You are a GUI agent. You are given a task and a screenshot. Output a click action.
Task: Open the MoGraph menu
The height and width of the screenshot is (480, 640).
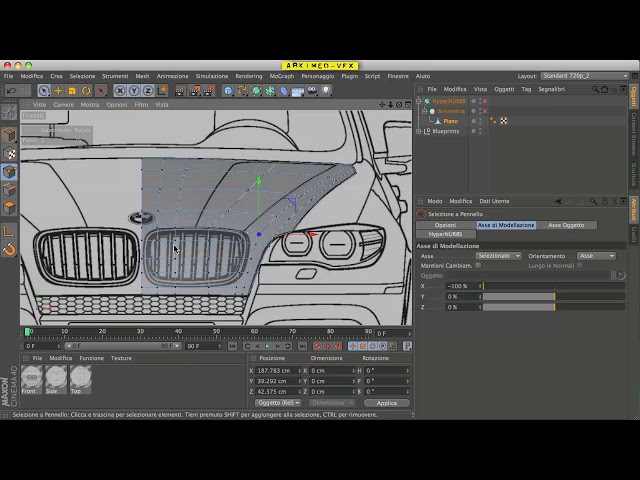(282, 76)
